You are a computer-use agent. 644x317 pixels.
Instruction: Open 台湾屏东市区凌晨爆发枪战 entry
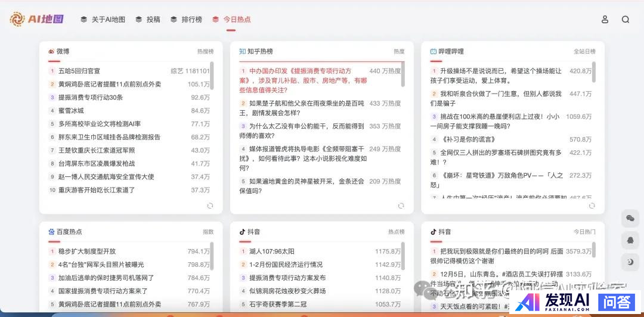[97, 163]
